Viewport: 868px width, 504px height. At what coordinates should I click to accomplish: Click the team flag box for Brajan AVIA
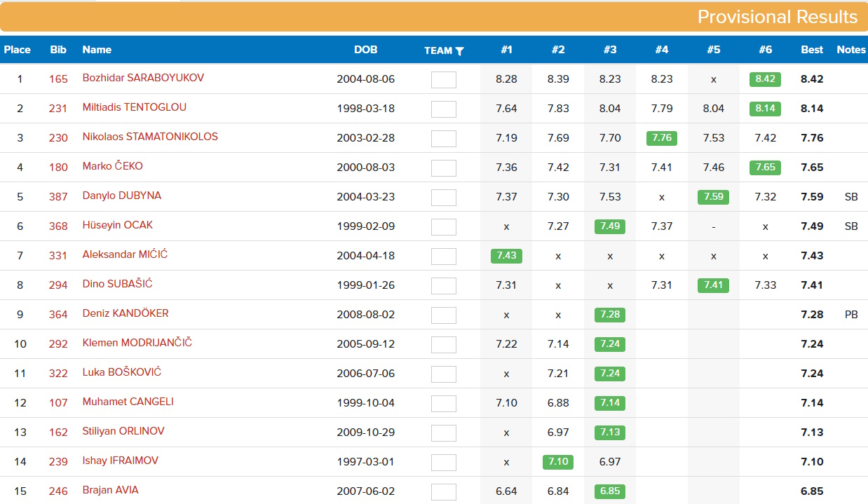tap(443, 491)
